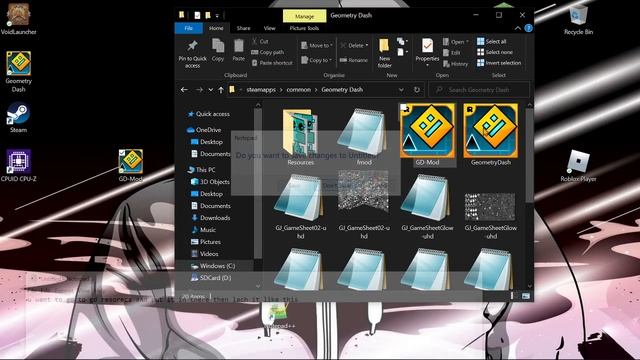Click Invert selection in the ribbon
The image size is (640, 360).
point(499,63)
